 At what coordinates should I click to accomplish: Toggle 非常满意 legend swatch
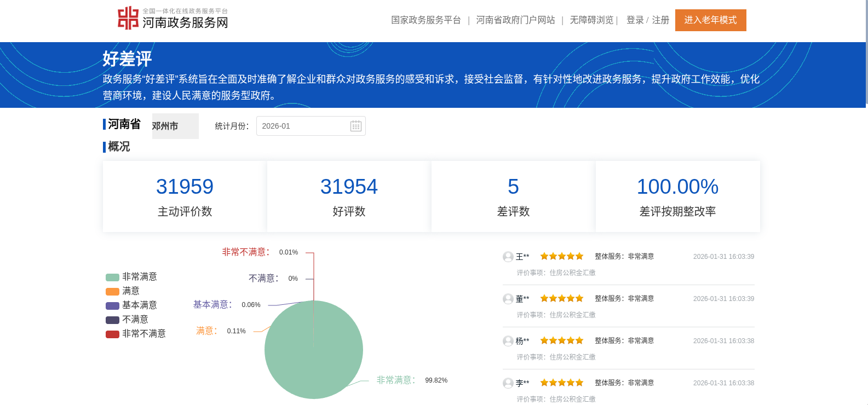[x=112, y=277]
